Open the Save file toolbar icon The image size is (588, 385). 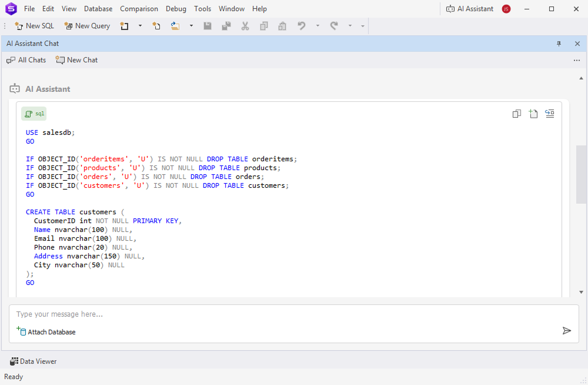[208, 26]
